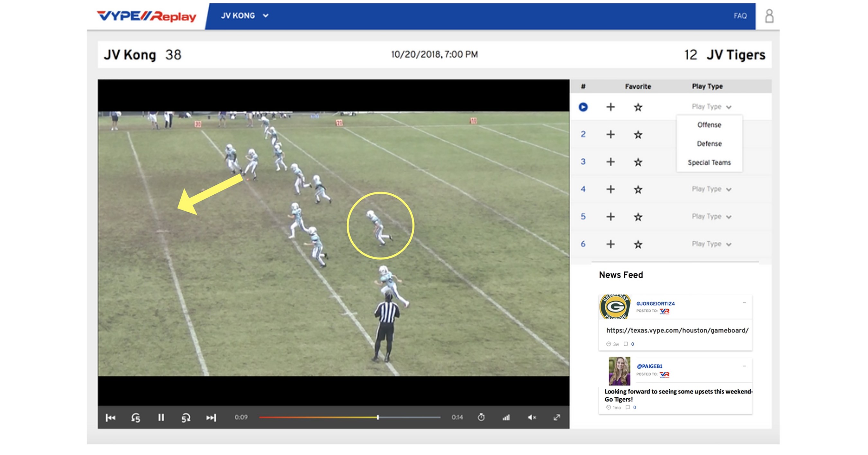The width and height of the screenshot is (868, 455).
Task: Open the FAQ page
Action: click(740, 16)
